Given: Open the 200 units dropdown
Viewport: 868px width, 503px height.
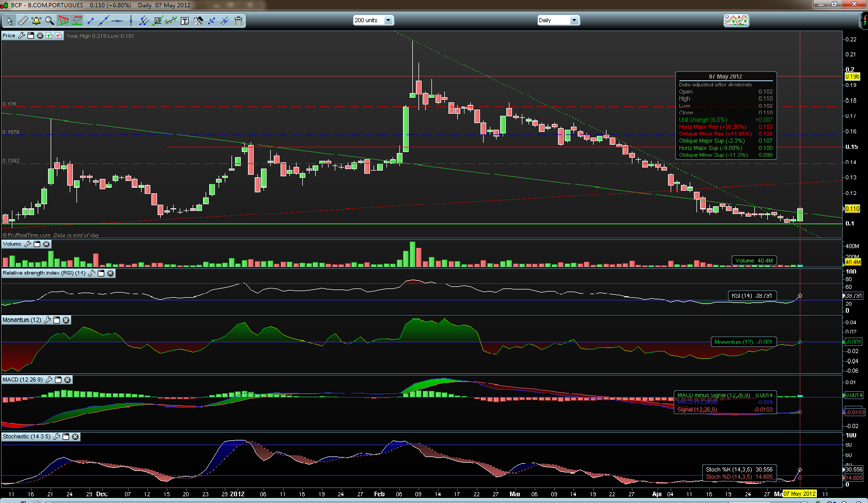Looking at the screenshot, I should [x=373, y=20].
